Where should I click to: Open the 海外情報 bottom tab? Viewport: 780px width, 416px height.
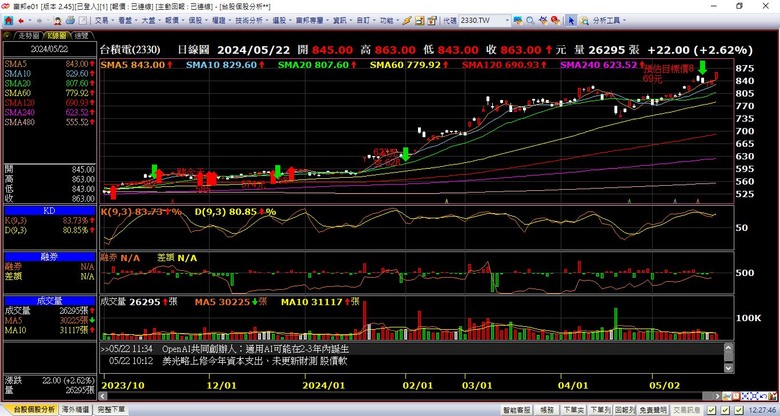(x=76, y=410)
